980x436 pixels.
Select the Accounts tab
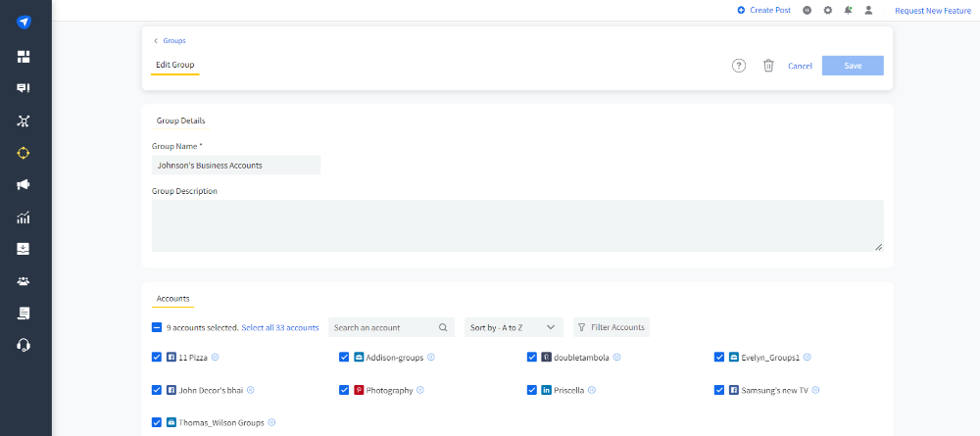[173, 299]
